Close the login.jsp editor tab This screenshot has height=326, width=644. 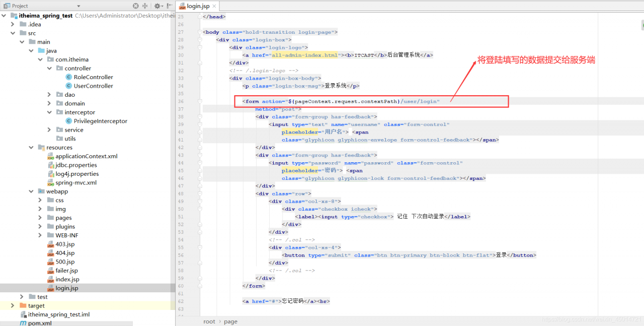214,6
